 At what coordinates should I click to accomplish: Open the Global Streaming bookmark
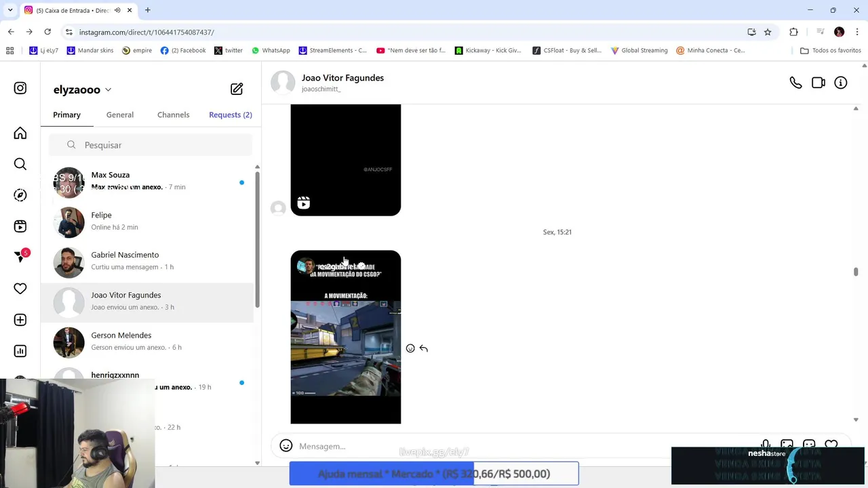pyautogui.click(x=639, y=50)
